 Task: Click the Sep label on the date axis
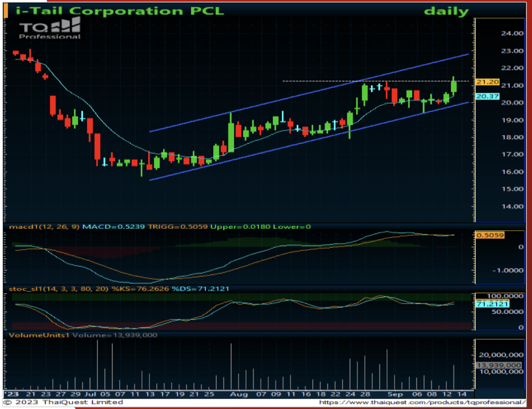tap(395, 395)
